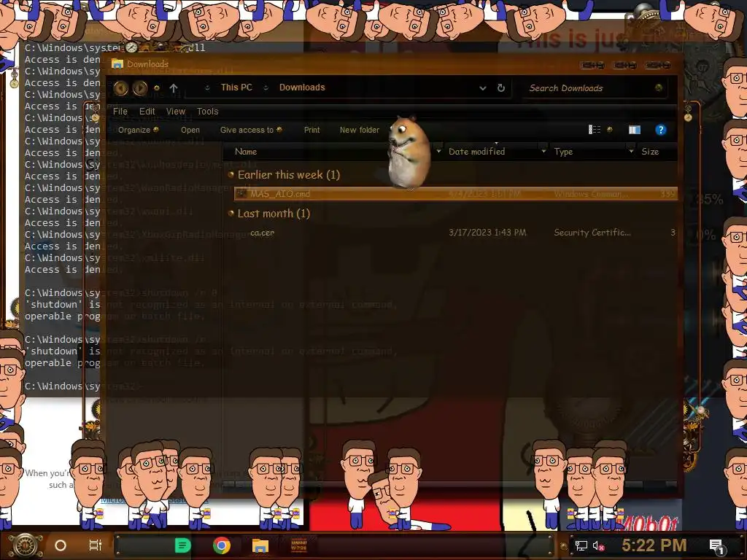Open the green chat app on taskbar
The width and height of the screenshot is (747, 560).
tap(182, 545)
